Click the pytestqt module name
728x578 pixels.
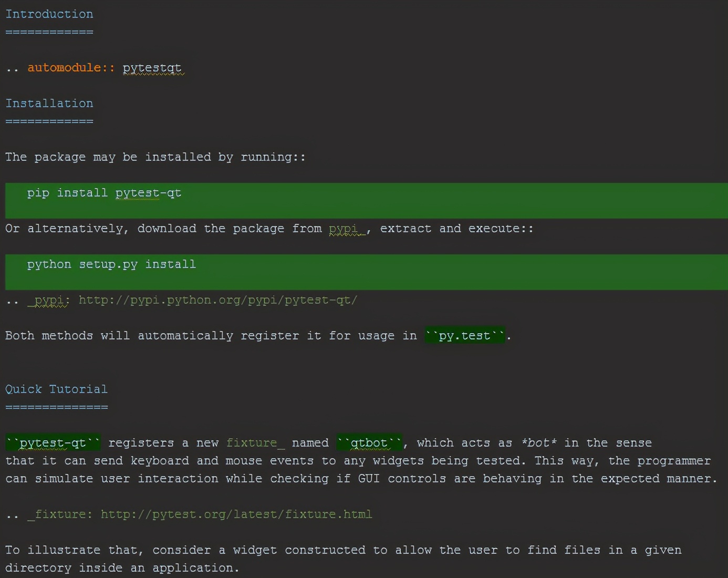pos(152,68)
